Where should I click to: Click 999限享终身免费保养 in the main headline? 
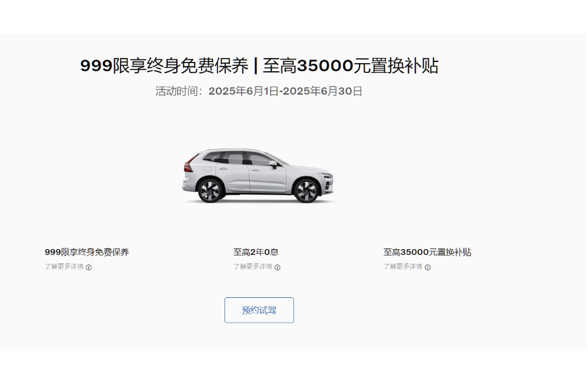164,65
